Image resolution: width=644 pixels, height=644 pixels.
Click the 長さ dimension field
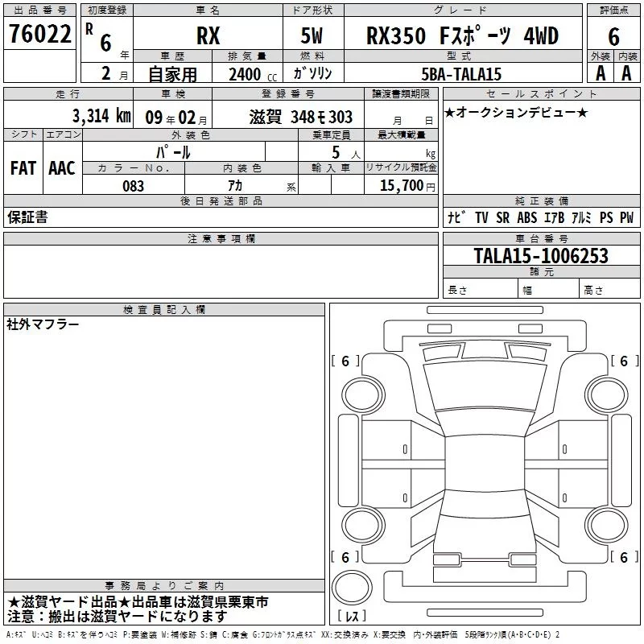pyautogui.click(x=481, y=290)
